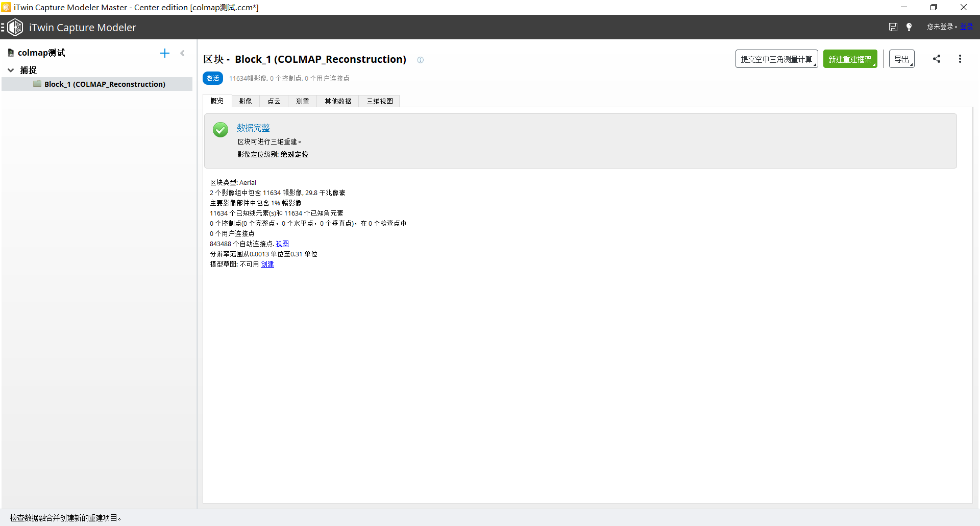This screenshot has width=980, height=526.
Task: Click the 新建重建框架 green button
Action: (850, 59)
